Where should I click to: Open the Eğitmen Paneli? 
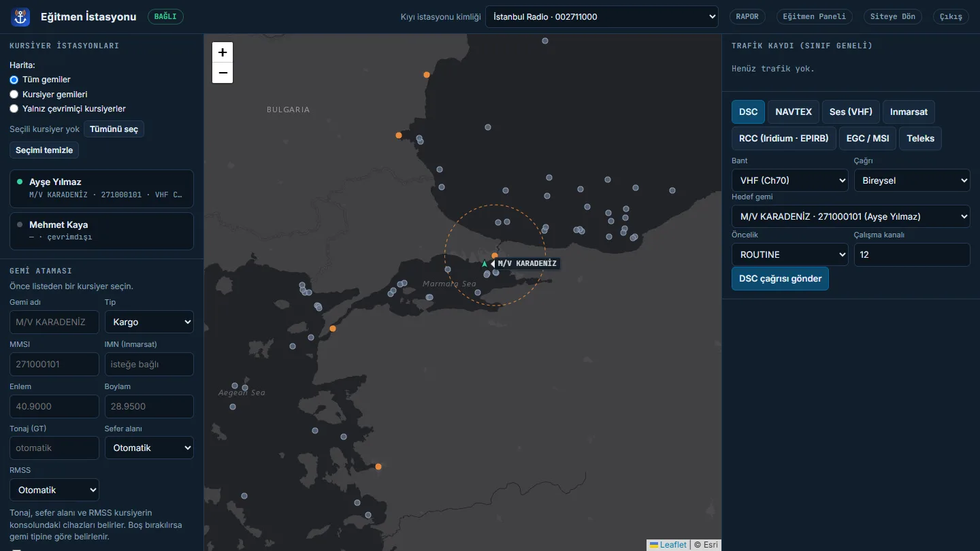(815, 17)
